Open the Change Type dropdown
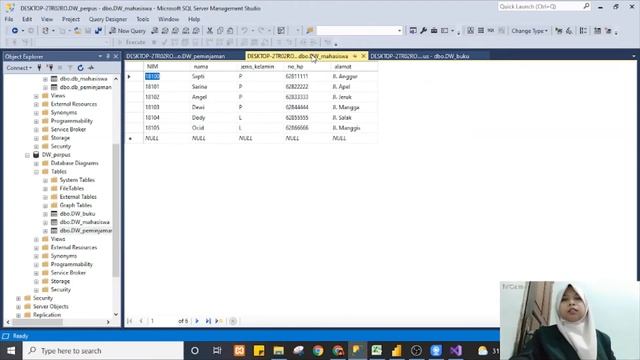640x360 pixels. [x=529, y=31]
